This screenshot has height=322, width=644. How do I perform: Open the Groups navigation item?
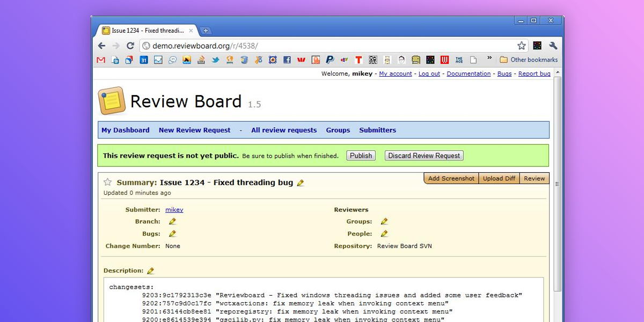point(338,130)
